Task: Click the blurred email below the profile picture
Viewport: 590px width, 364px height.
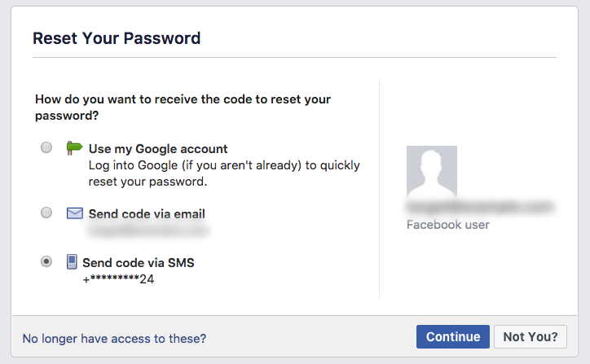Action: click(x=481, y=207)
